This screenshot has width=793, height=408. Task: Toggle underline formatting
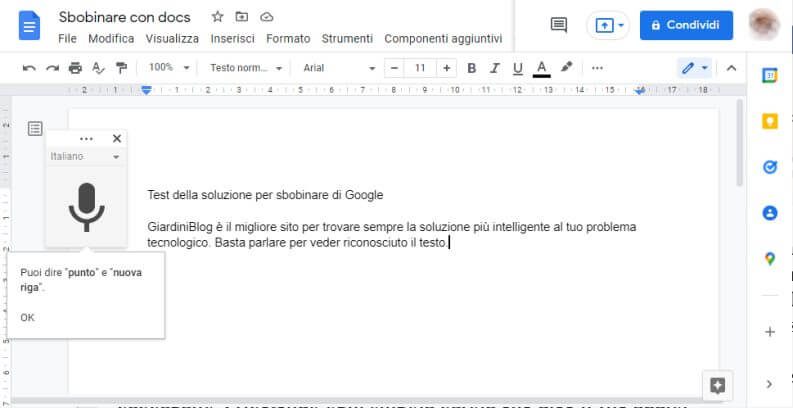518,68
